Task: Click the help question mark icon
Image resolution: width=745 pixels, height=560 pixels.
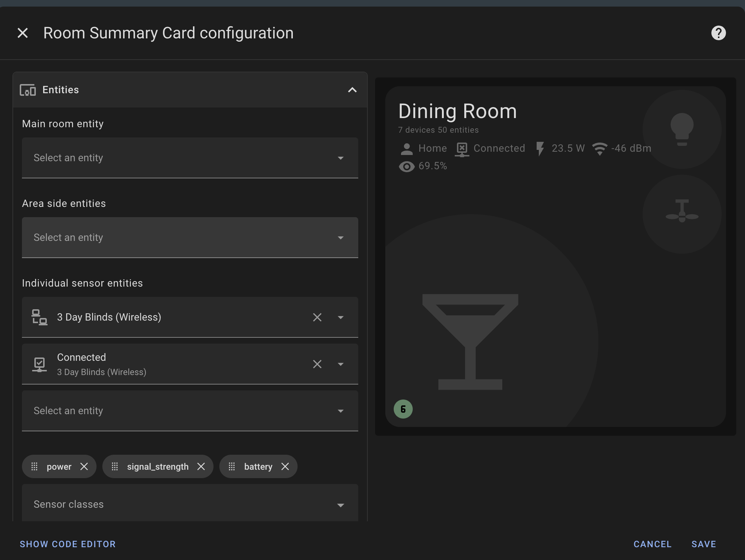Action: coord(719,33)
